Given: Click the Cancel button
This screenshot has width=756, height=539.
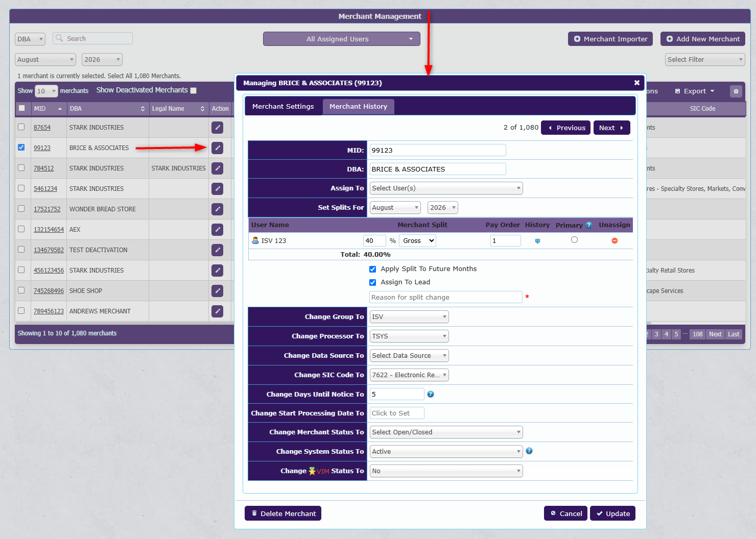Looking at the screenshot, I should tap(565, 513).
